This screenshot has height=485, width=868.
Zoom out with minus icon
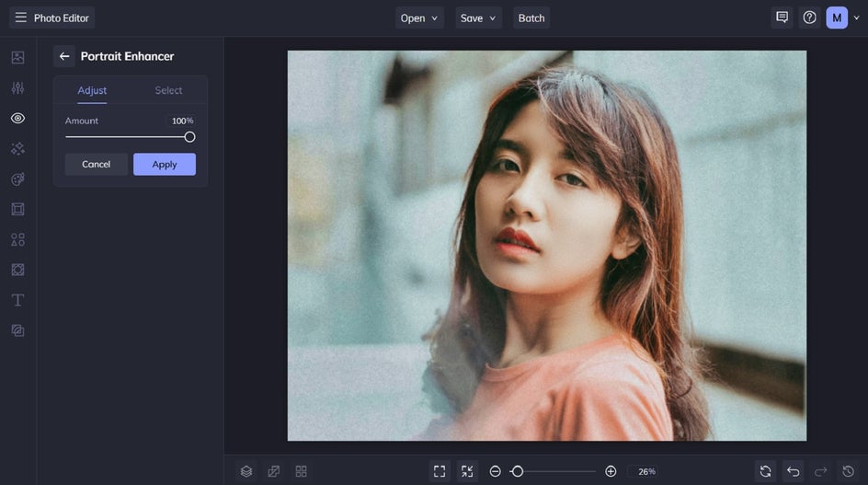click(495, 471)
